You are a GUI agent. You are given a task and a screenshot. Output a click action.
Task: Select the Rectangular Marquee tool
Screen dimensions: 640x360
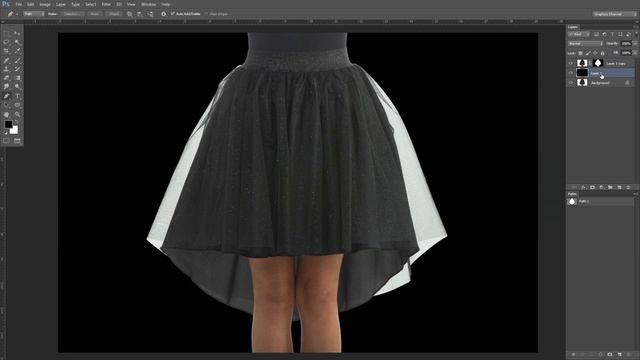7,33
